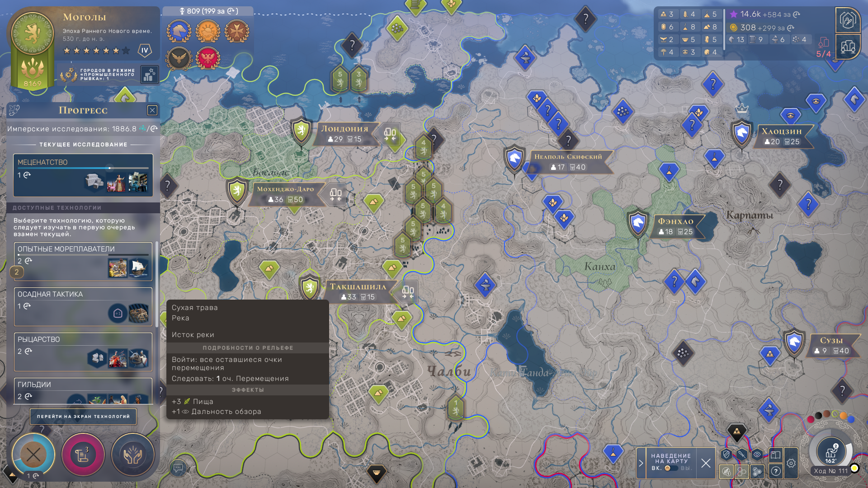This screenshot has width=868, height=488.
Task: Close the map hover panel
Action: coord(706,463)
